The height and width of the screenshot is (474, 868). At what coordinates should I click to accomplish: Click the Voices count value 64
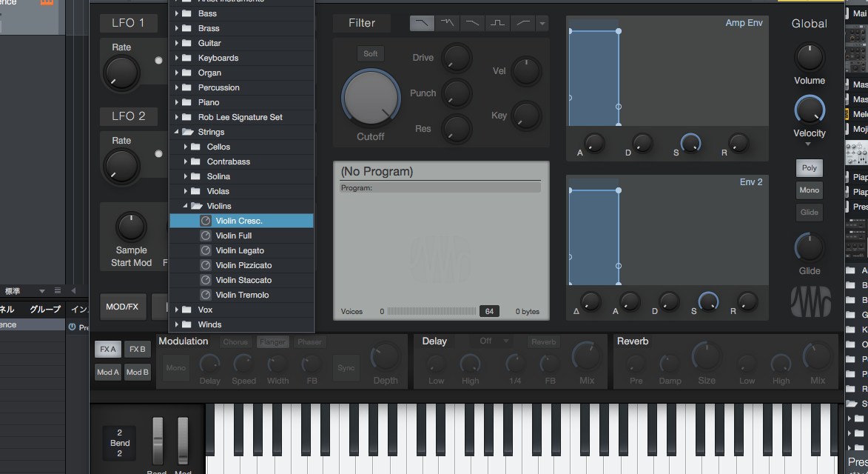click(489, 311)
